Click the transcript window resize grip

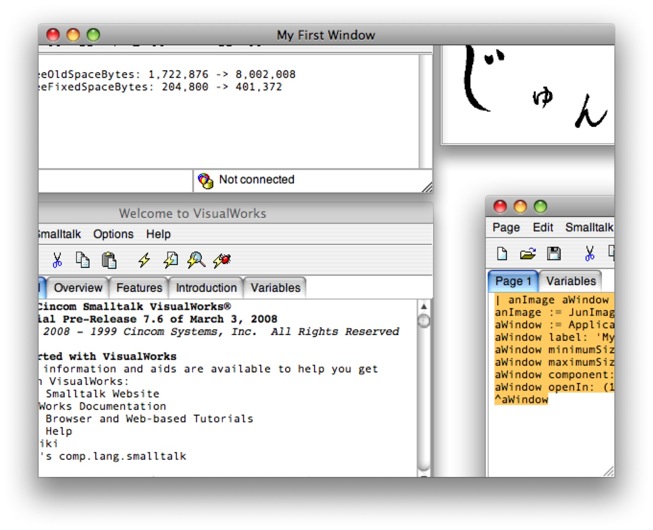(427, 187)
